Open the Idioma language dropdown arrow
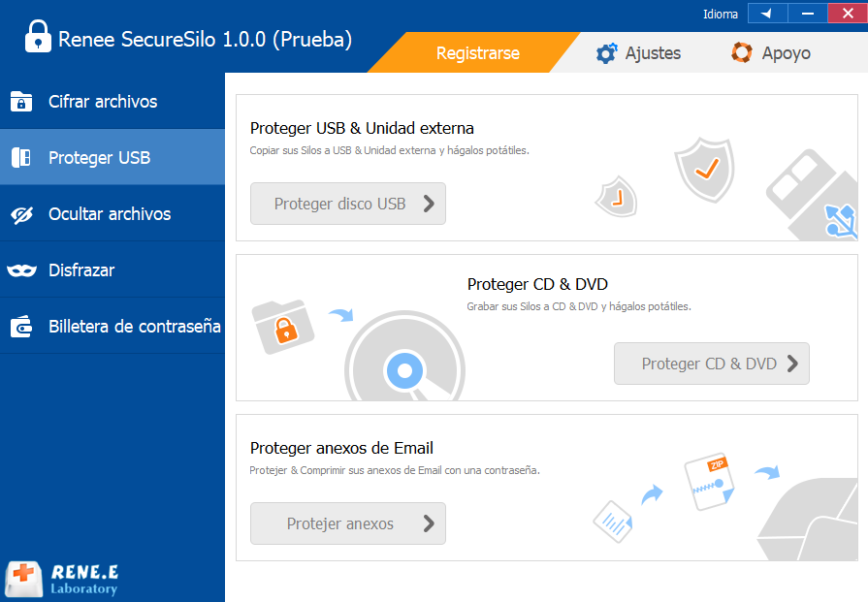This screenshot has height=602, width=868. point(767,14)
